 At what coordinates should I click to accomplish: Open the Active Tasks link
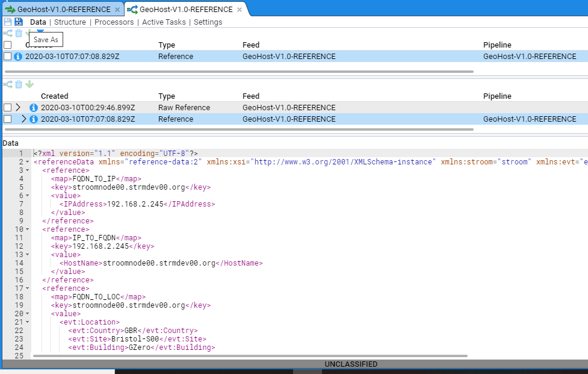164,22
